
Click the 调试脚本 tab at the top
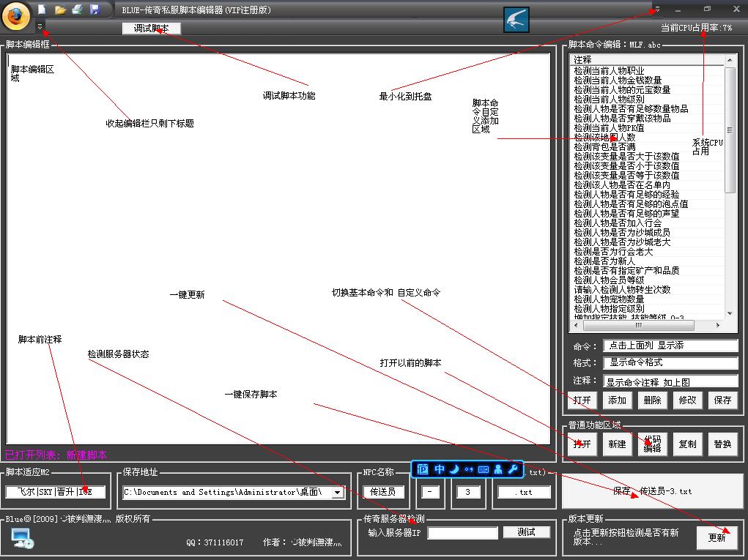pyautogui.click(x=151, y=28)
